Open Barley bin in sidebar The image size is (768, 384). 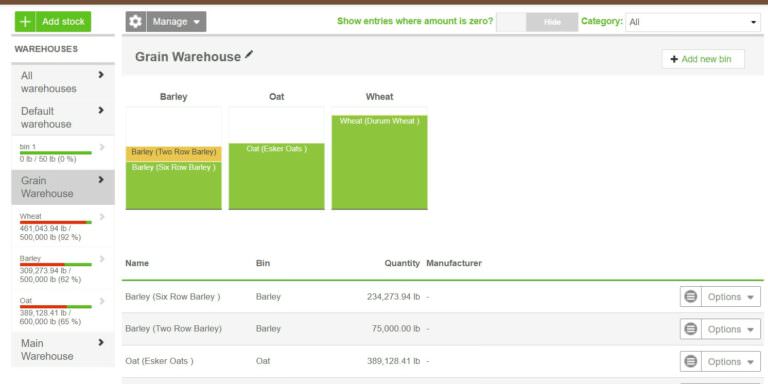coord(63,268)
